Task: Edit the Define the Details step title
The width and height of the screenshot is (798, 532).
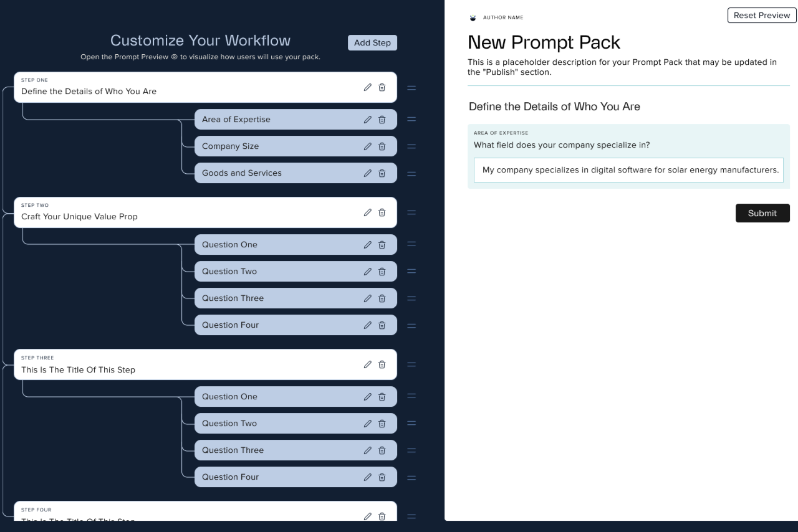Action: [x=368, y=88]
